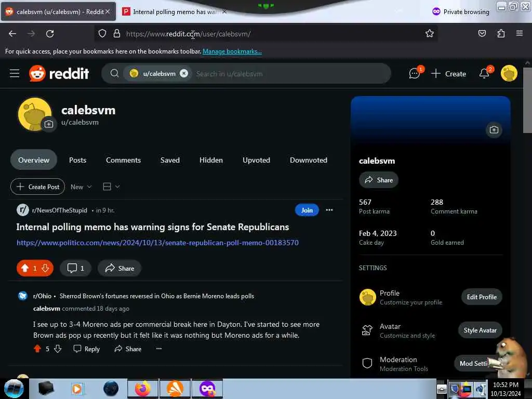Open the Upvoted tab

pos(256,160)
